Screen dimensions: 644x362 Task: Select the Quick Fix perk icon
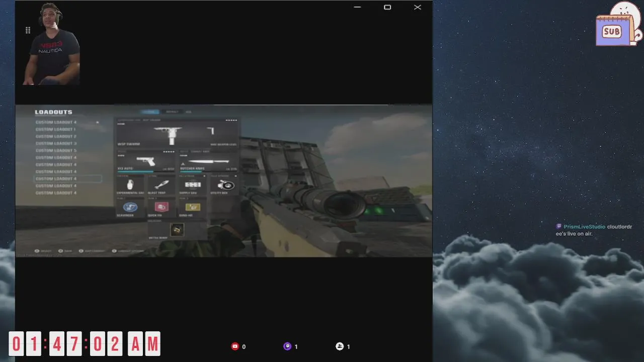click(x=161, y=207)
